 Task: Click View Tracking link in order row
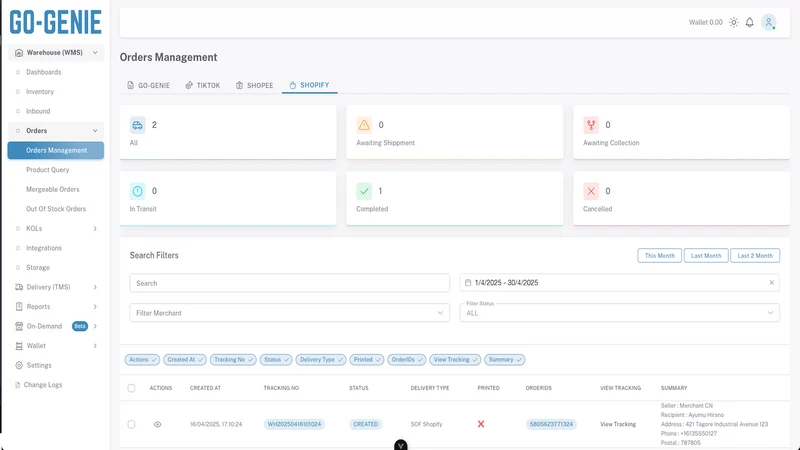(618, 424)
